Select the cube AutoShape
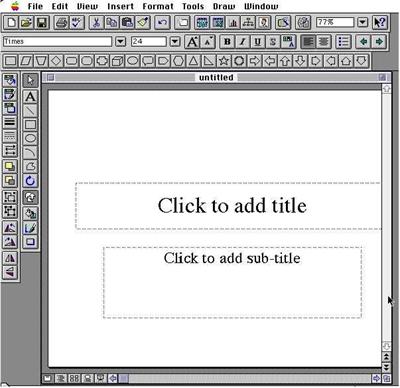This screenshot has height=388, width=400. [117, 61]
